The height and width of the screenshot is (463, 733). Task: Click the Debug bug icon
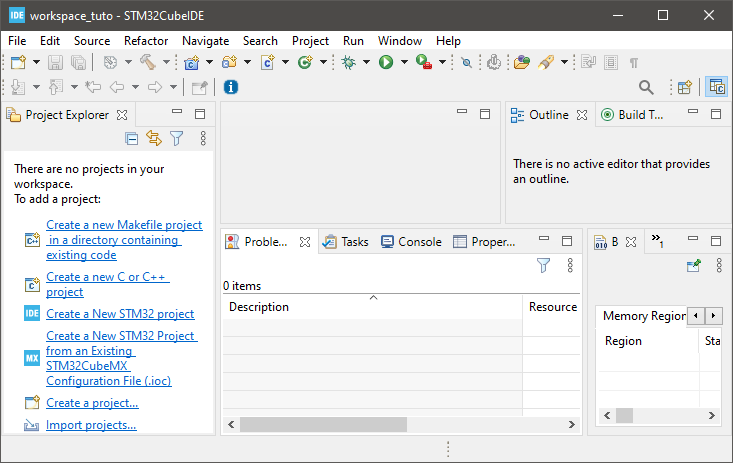(348, 62)
